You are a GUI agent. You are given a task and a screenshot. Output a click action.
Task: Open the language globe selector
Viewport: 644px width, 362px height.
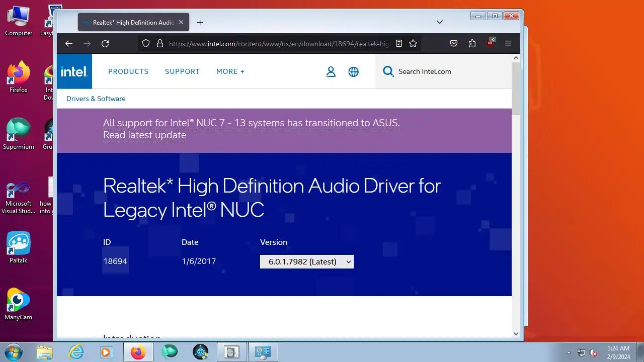pos(354,71)
